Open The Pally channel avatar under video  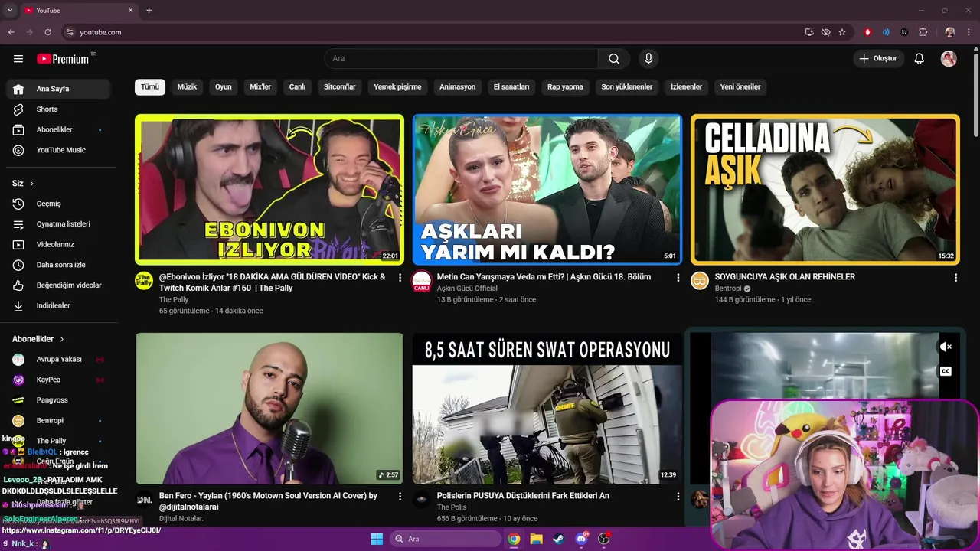point(144,280)
